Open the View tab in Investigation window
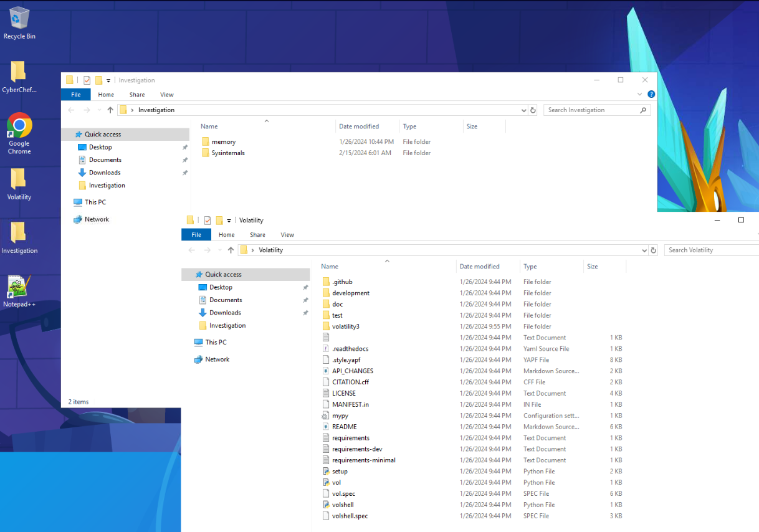This screenshot has width=759, height=532. point(167,95)
